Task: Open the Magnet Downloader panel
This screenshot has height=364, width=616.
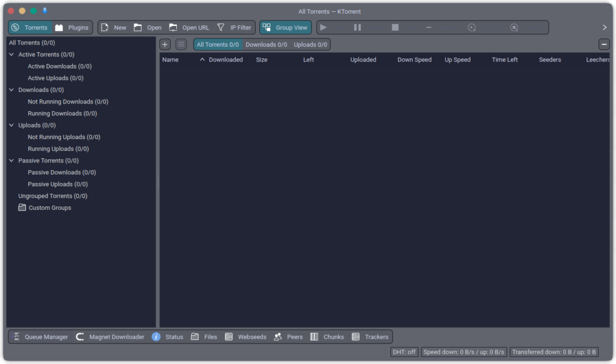Action: click(111, 337)
